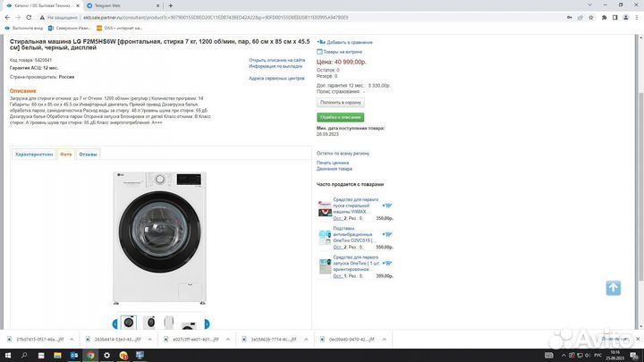644x362 pixels.
Task: Close the Telegram Web tab
Action: (157, 5)
